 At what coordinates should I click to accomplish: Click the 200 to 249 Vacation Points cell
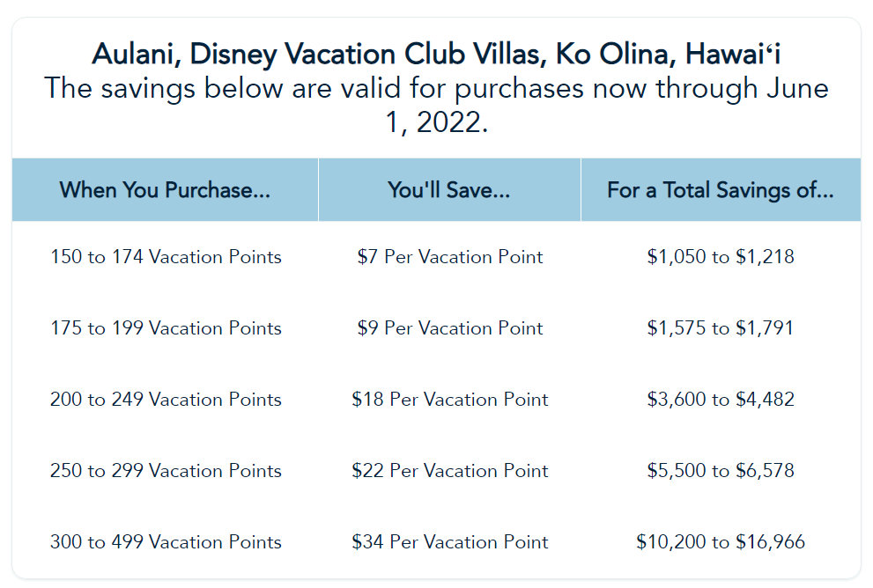point(166,400)
